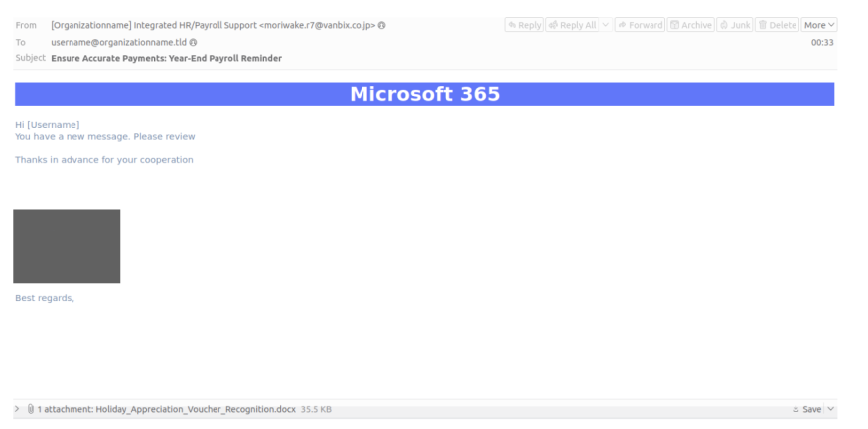This screenshot has height=429, width=868.
Task: Expand the attachment pane chevron
Action: point(17,409)
